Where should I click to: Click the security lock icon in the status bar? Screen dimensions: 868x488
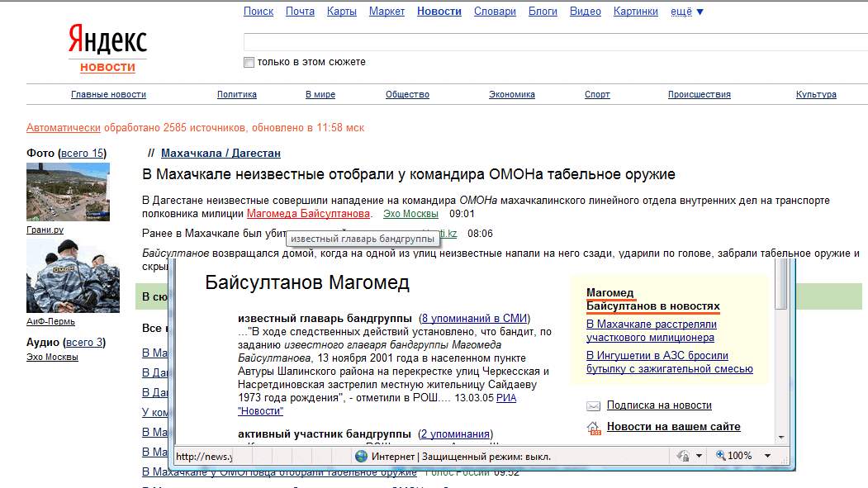pyautogui.click(x=683, y=456)
